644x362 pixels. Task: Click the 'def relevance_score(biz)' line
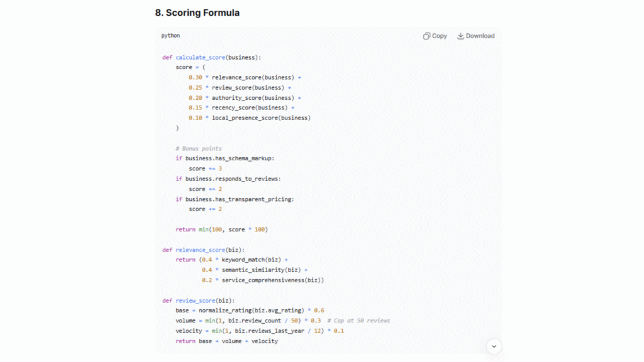(197, 250)
